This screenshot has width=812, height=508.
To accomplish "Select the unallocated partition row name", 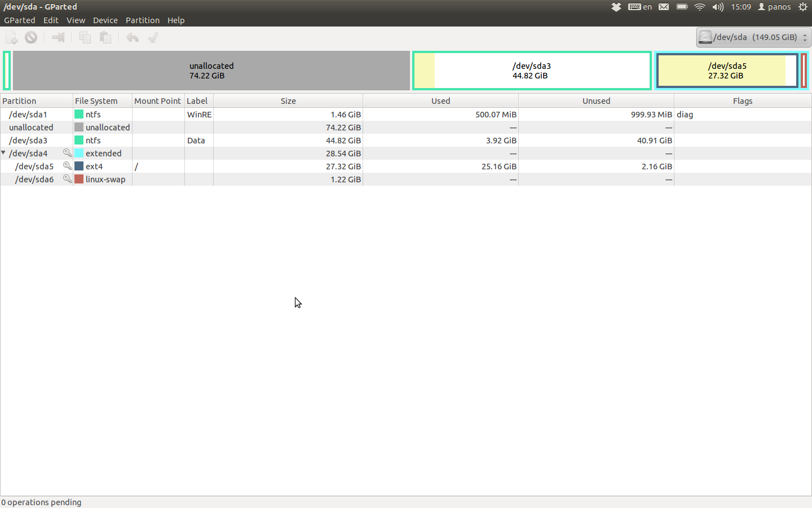I will click(31, 128).
